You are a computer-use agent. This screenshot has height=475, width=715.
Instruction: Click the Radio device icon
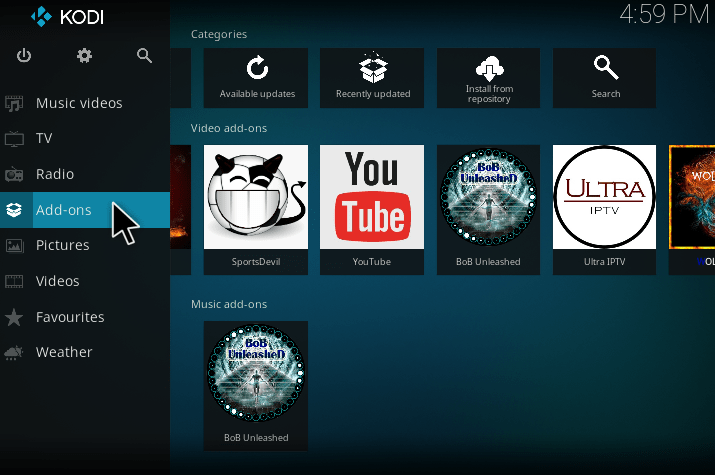pos(14,174)
